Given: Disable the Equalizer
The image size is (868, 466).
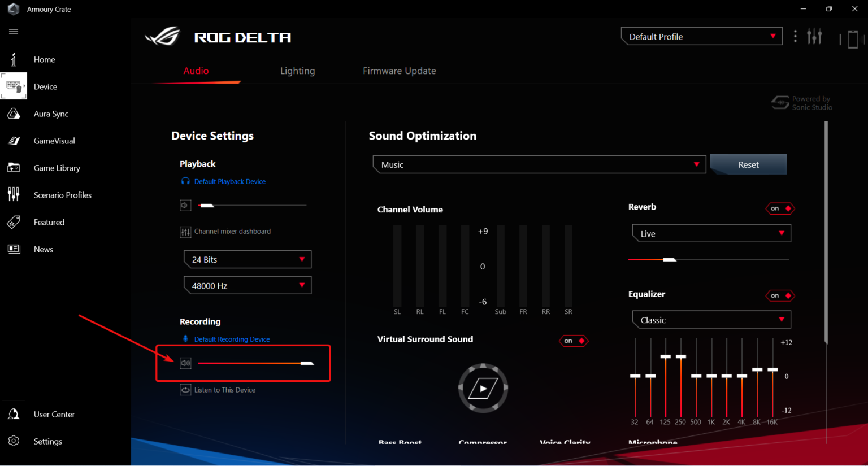Looking at the screenshot, I should [780, 295].
